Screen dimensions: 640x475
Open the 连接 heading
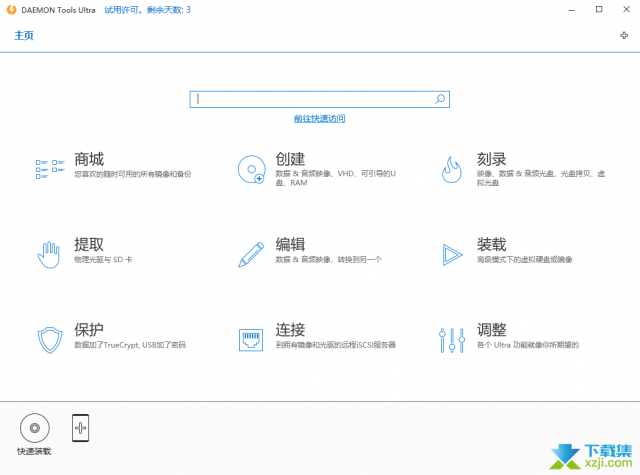(x=290, y=330)
